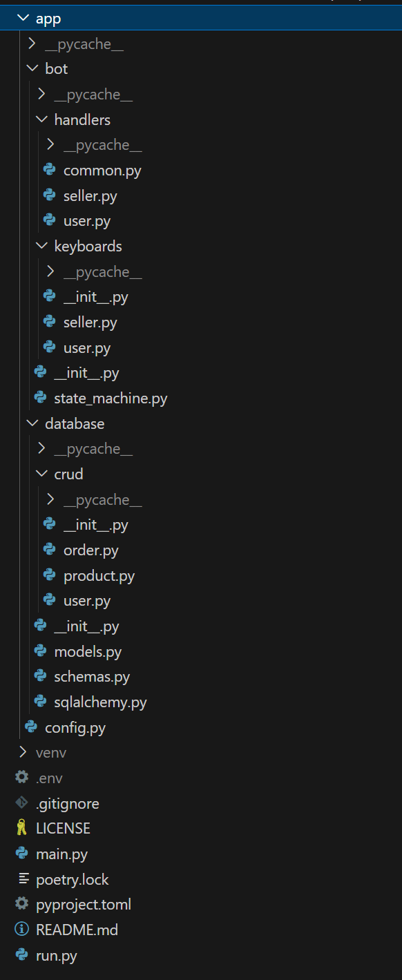Click the git icon beside .gitignore
The height and width of the screenshot is (980, 402).
[22, 803]
